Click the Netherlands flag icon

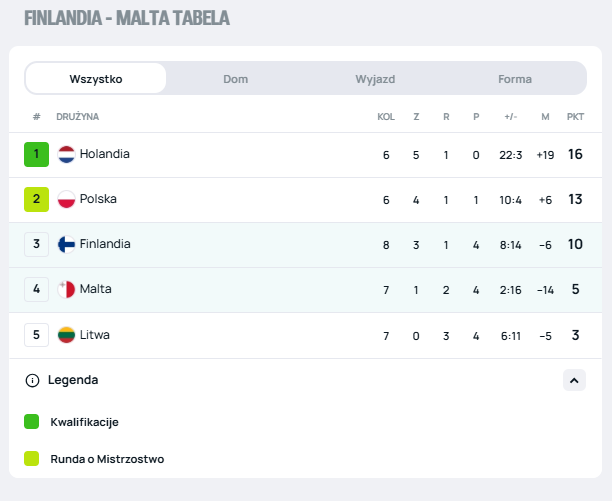pyautogui.click(x=67, y=155)
